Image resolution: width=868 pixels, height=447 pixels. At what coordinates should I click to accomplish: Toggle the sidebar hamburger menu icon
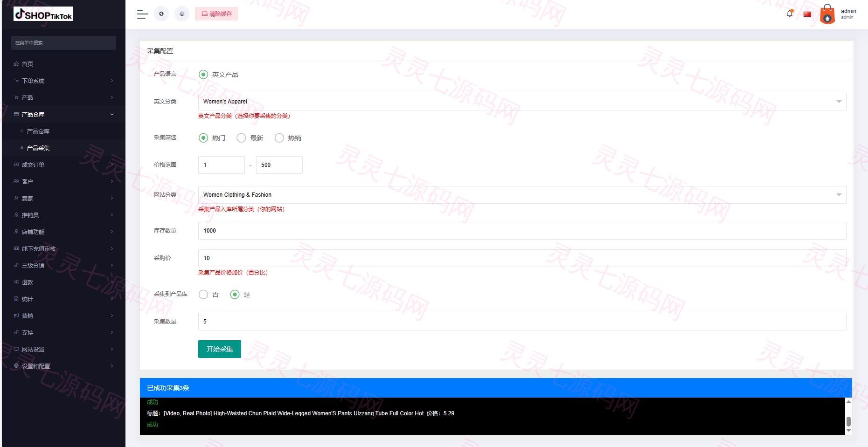tap(142, 14)
